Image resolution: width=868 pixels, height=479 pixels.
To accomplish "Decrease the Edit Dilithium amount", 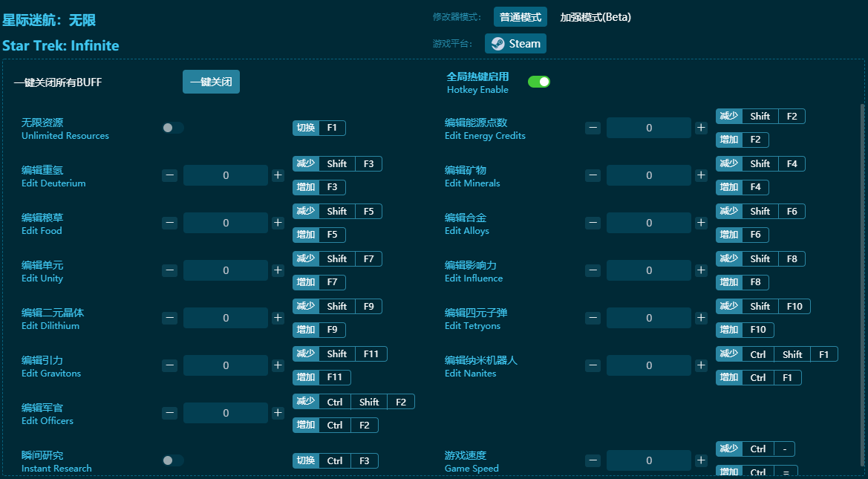I will point(170,319).
